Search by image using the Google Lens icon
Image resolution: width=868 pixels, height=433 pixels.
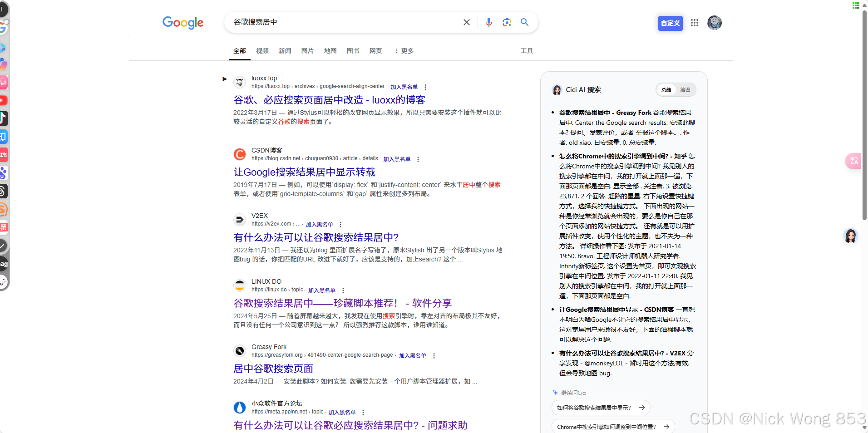pyautogui.click(x=507, y=22)
